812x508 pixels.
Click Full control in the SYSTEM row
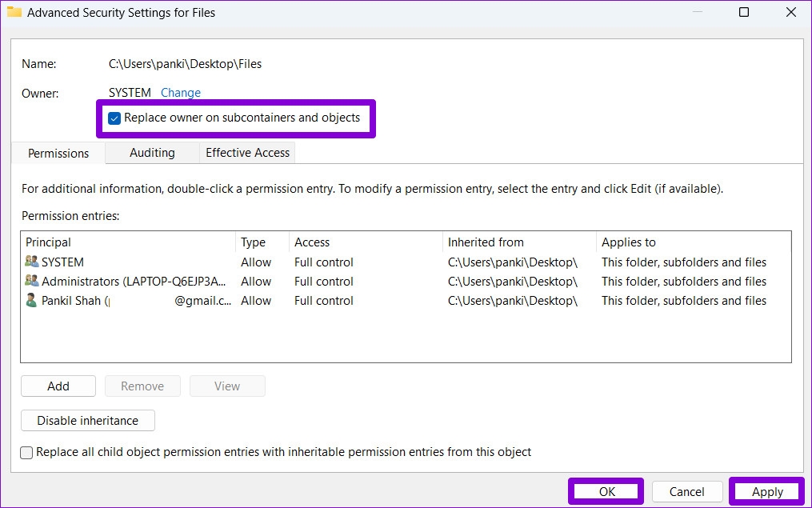click(x=324, y=262)
